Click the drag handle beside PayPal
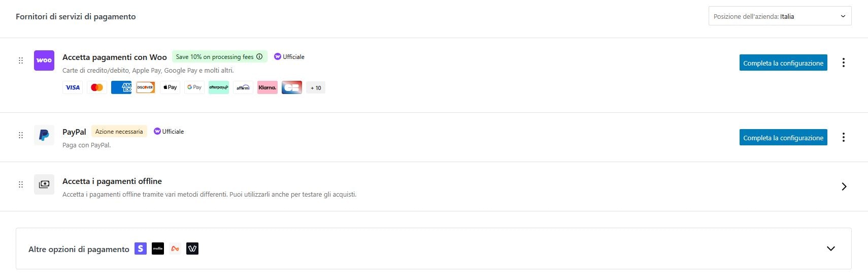The width and height of the screenshot is (868, 279). (21, 135)
